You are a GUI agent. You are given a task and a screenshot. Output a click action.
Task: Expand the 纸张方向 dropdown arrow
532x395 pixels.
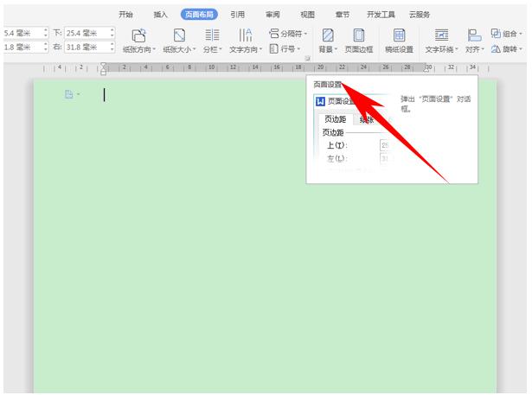point(154,49)
